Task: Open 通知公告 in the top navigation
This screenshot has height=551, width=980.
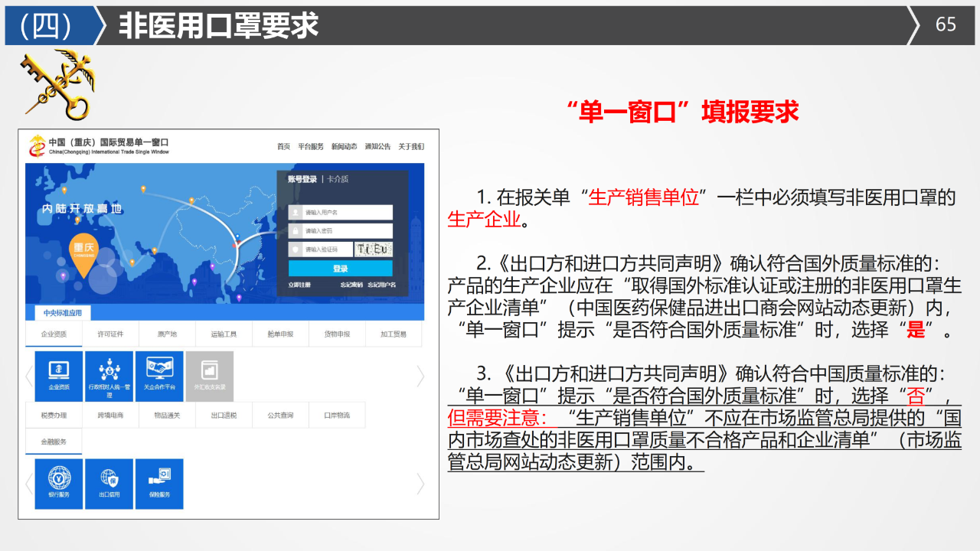Action: (377, 146)
